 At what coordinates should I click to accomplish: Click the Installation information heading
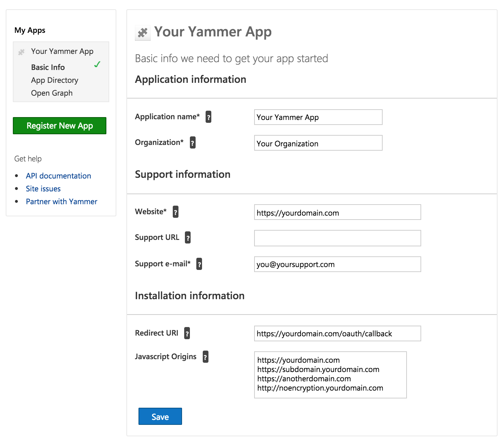pyautogui.click(x=190, y=296)
